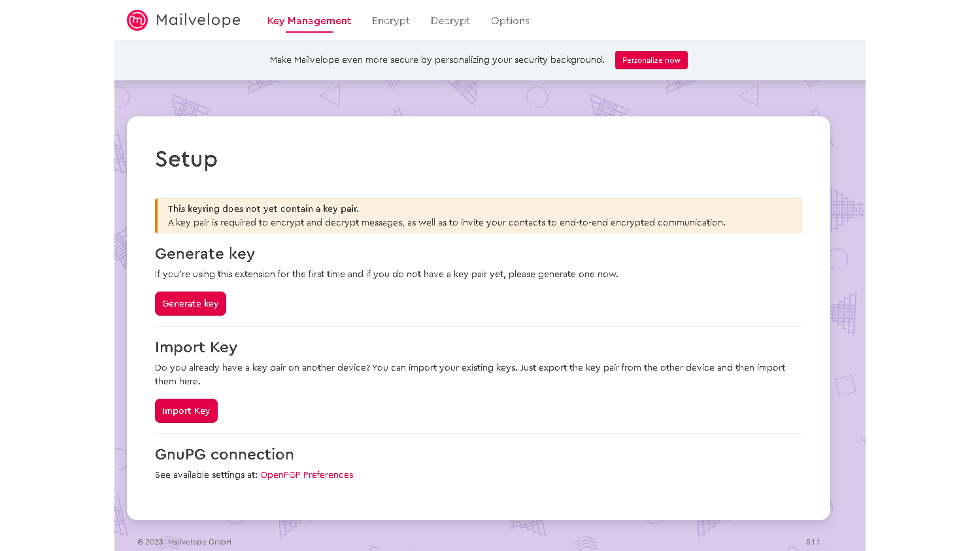Viewport: 980px width, 551px height.
Task: Click the 'Import Key' section heading
Action: [x=196, y=348]
